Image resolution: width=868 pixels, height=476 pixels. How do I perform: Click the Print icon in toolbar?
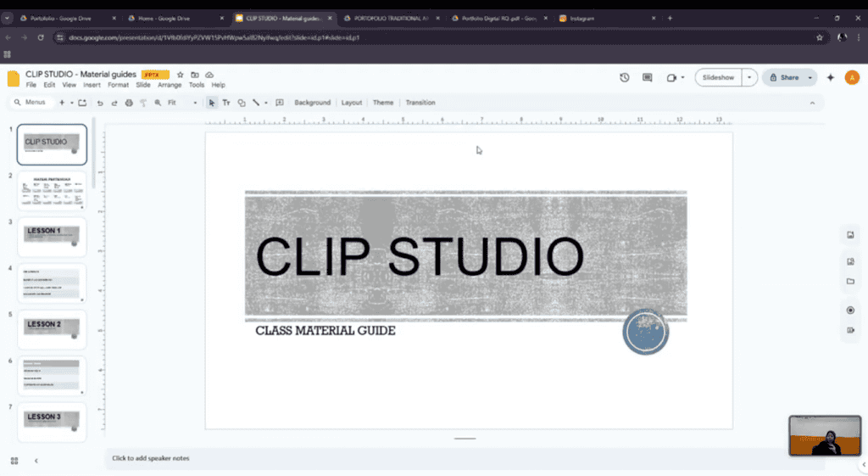[x=129, y=103]
